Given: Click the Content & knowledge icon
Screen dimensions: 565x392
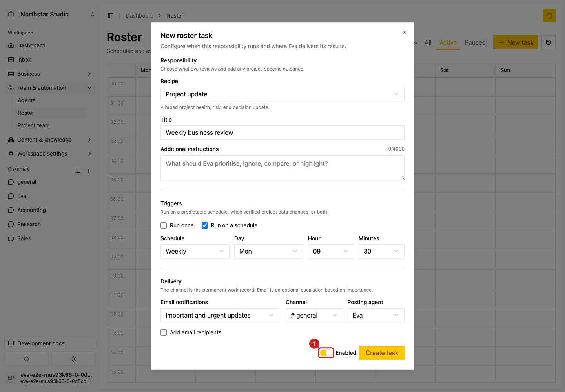Looking at the screenshot, I should click(11, 140).
